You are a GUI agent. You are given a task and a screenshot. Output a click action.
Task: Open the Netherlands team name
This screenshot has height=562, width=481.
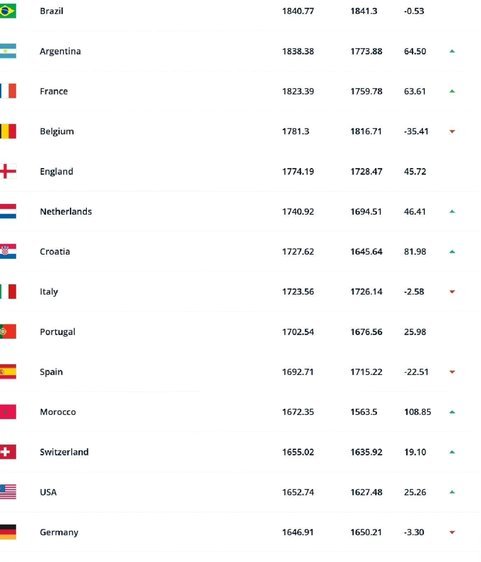tap(66, 211)
